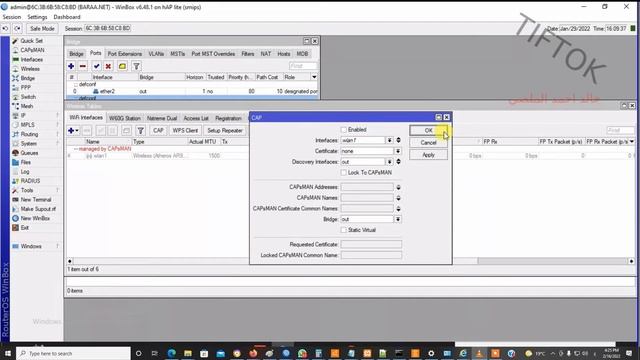Remove bridge port with minus icon

pyautogui.click(x=83, y=66)
